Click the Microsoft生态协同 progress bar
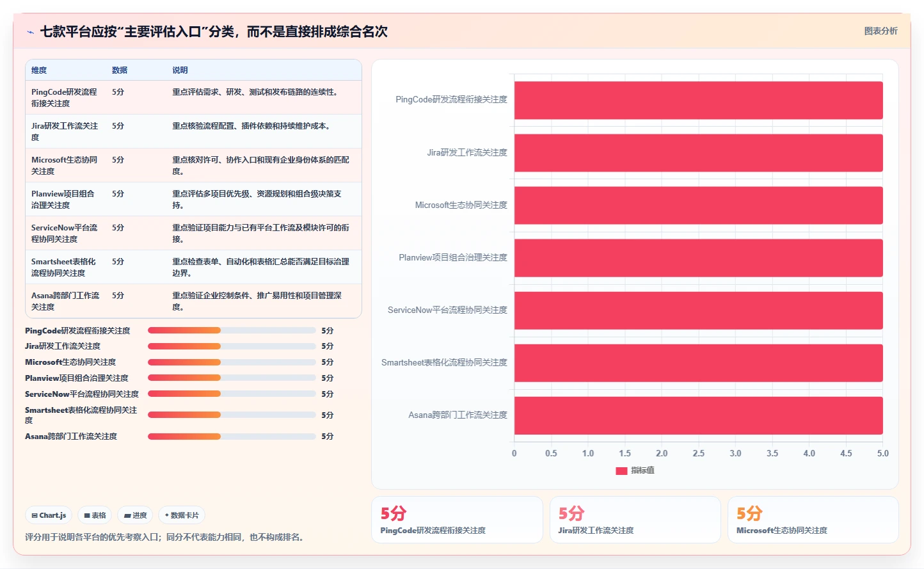Viewport: 924px width, 569px height. pos(232,362)
